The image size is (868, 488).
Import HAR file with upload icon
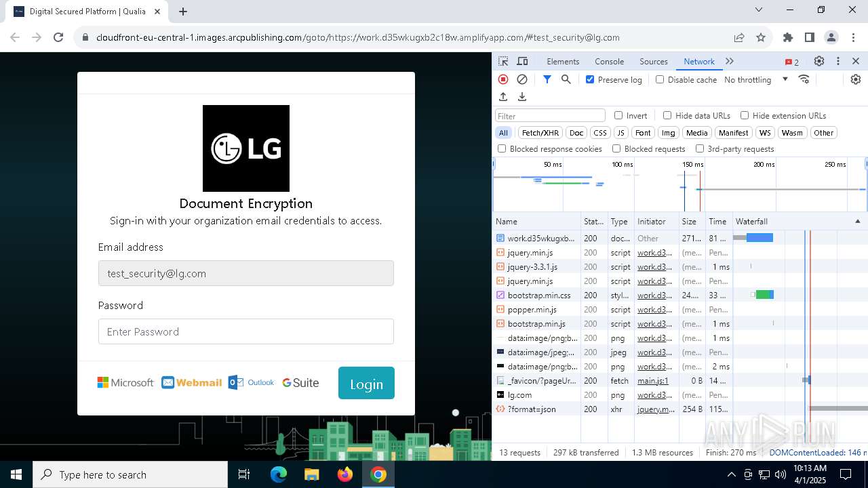tap(503, 97)
